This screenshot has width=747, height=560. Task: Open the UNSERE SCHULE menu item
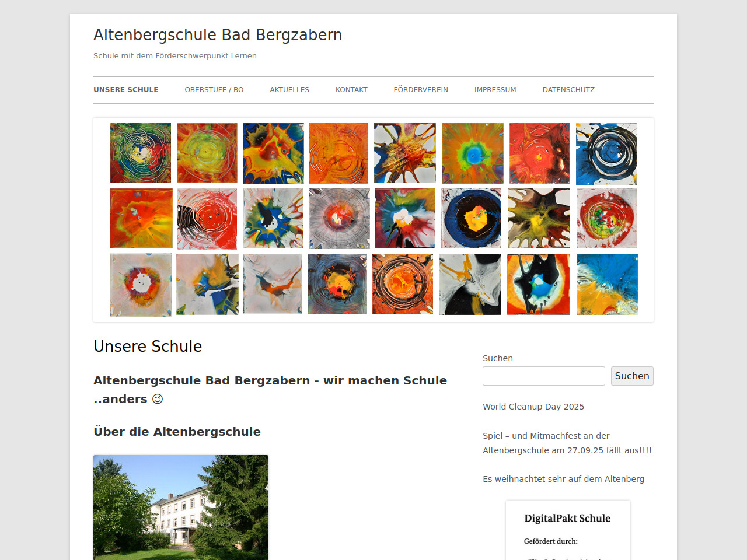tap(126, 90)
